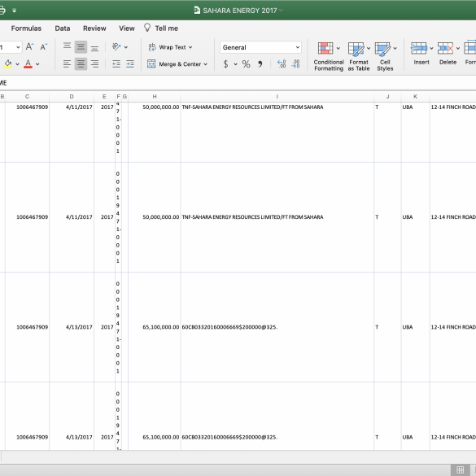Click the Tell me search box
Viewport: 476px width, 476px height.
tap(166, 28)
